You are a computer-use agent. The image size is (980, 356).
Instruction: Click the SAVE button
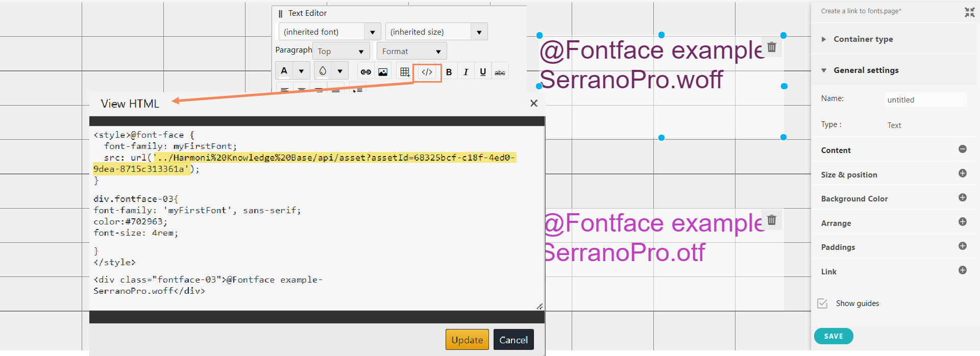pos(834,336)
